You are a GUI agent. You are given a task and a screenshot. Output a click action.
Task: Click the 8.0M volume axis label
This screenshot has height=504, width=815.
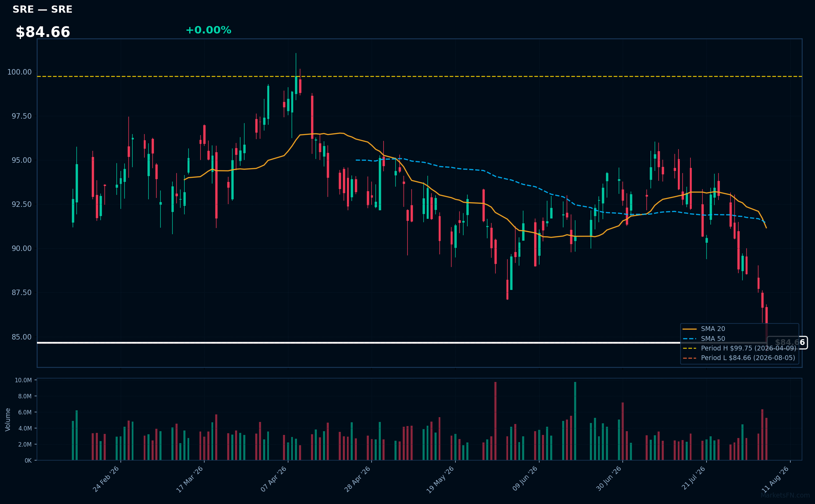tap(25, 396)
